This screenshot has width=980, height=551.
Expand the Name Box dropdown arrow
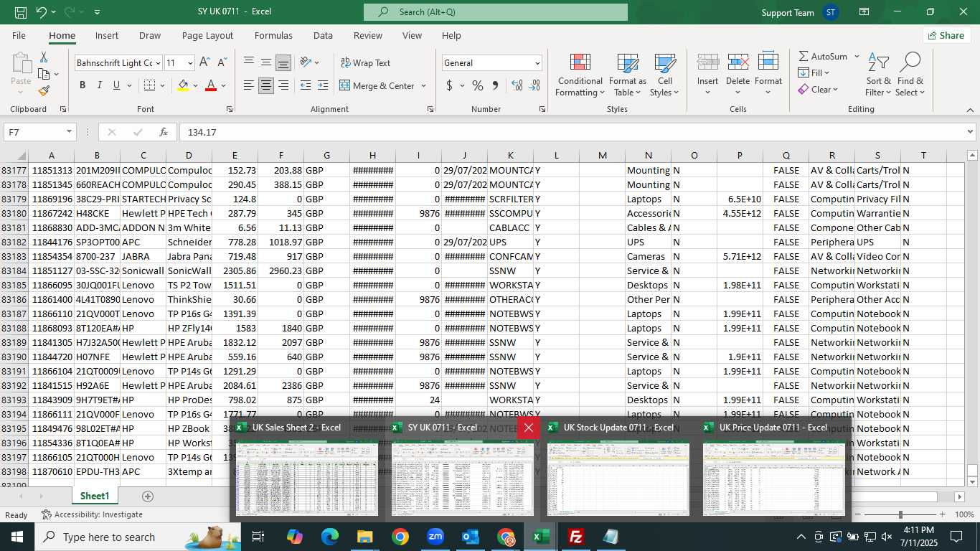click(x=69, y=132)
